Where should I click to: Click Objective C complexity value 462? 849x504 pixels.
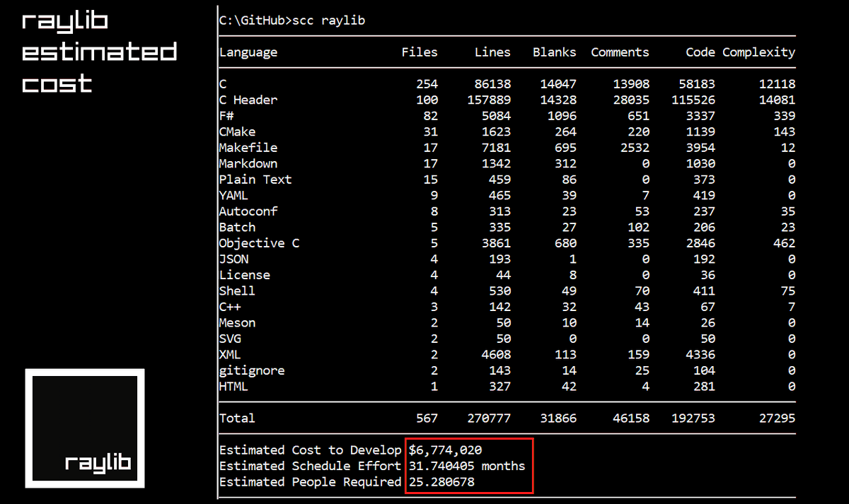tap(784, 243)
